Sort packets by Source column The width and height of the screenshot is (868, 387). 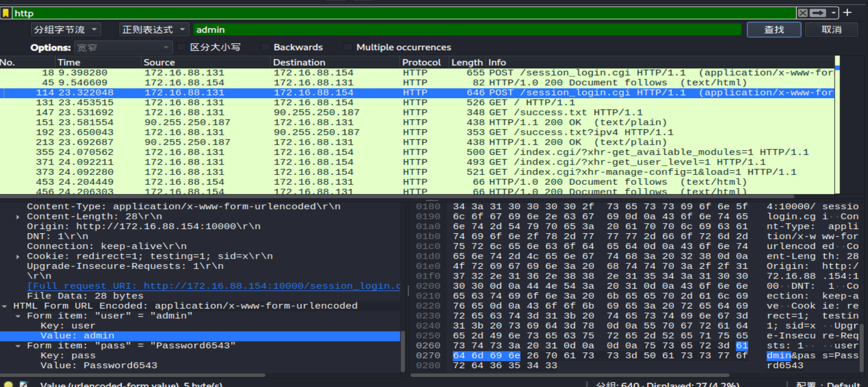205,62
